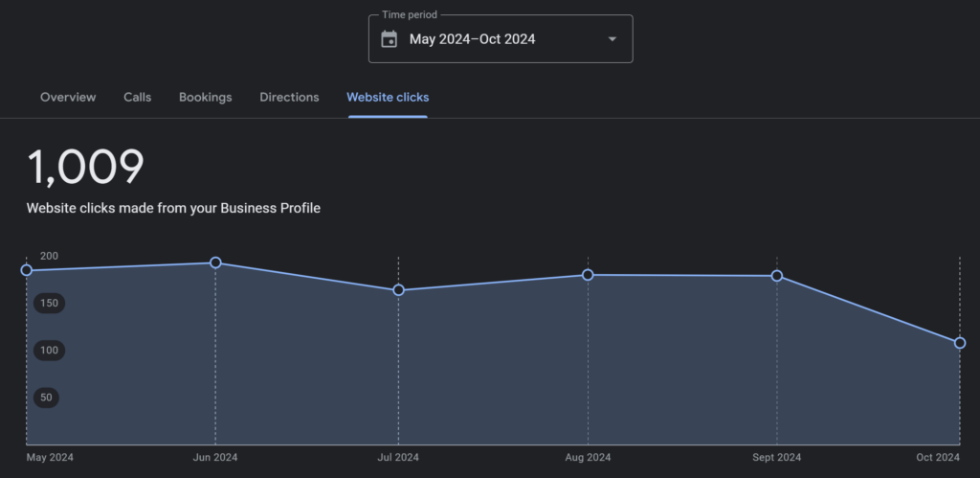Screen dimensions: 980x478
Task: Open the Bookings tab
Action: pyautogui.click(x=206, y=97)
